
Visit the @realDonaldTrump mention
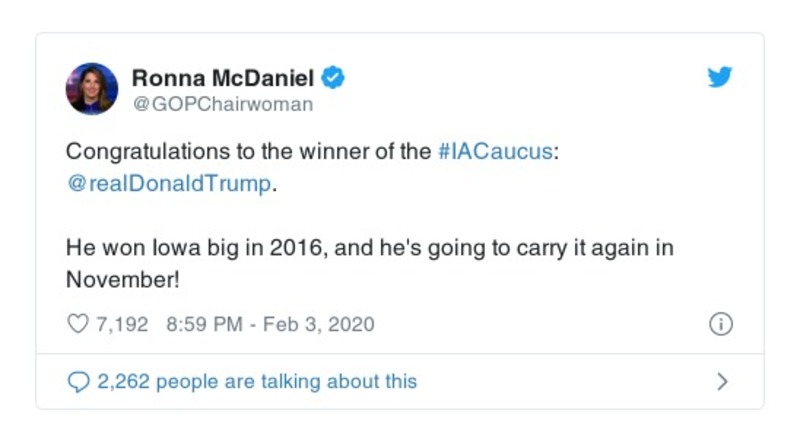167,186
